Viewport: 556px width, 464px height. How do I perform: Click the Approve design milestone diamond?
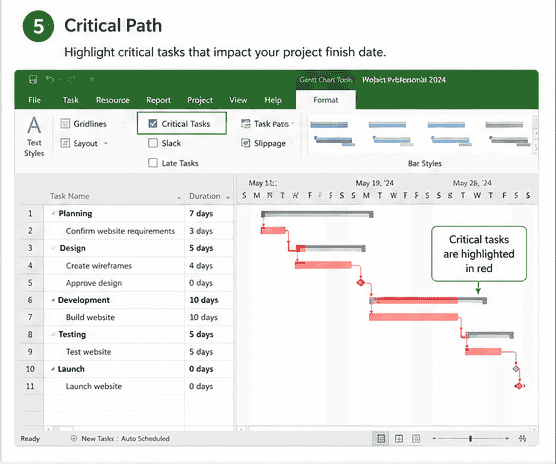361,283
